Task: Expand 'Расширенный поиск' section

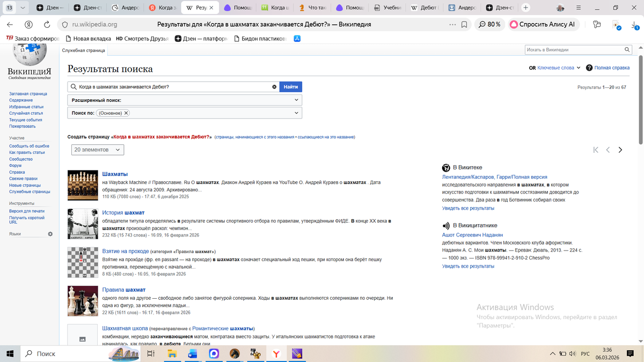Action: click(185, 100)
